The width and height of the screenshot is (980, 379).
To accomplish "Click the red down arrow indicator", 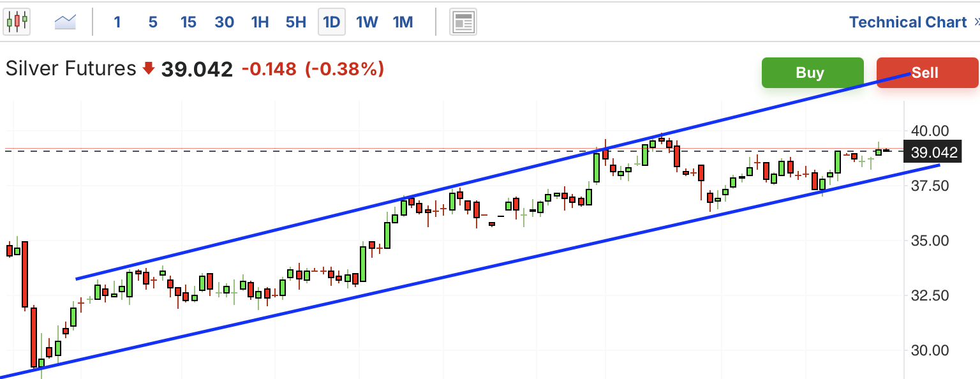I will (149, 68).
